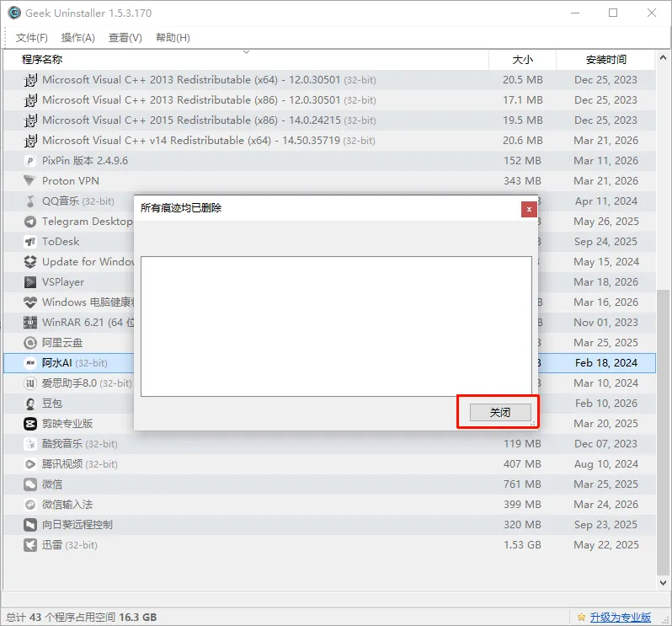Open the 升级为专业版 link
672x626 pixels.
(620, 617)
